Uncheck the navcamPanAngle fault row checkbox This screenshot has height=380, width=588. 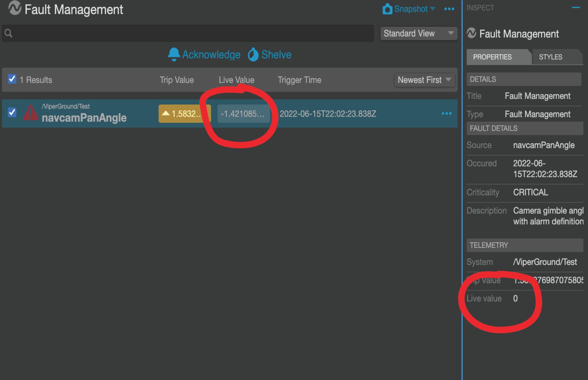tap(12, 113)
